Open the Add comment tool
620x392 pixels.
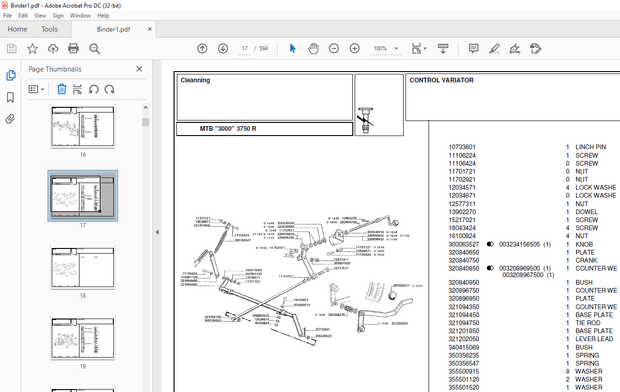tap(473, 49)
